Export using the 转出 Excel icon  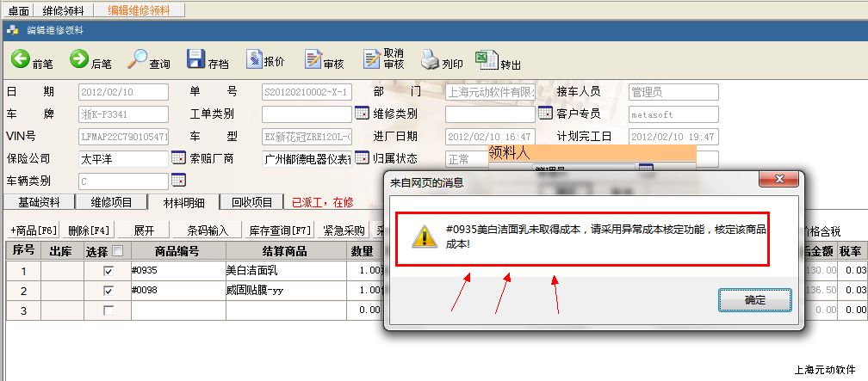click(x=487, y=59)
